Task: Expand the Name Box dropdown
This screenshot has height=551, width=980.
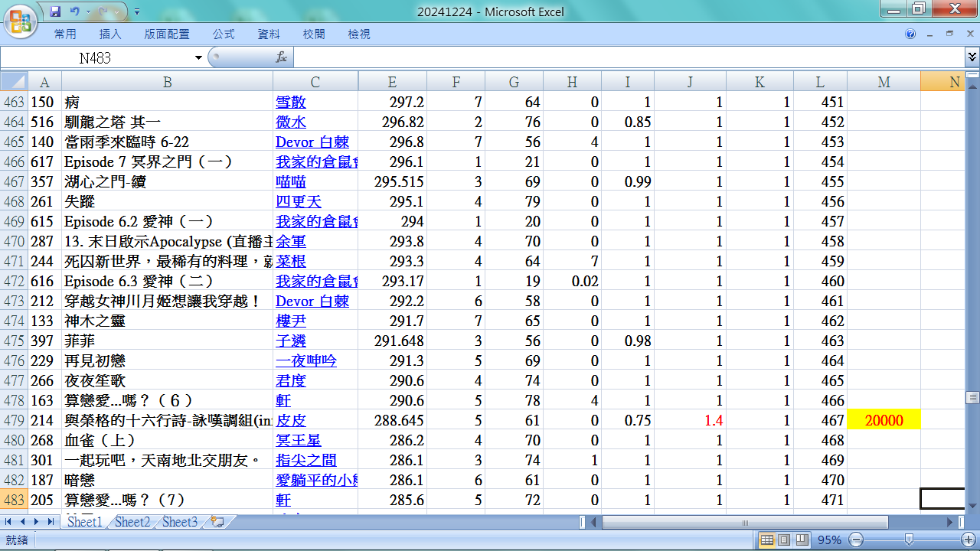Action: click(198, 57)
